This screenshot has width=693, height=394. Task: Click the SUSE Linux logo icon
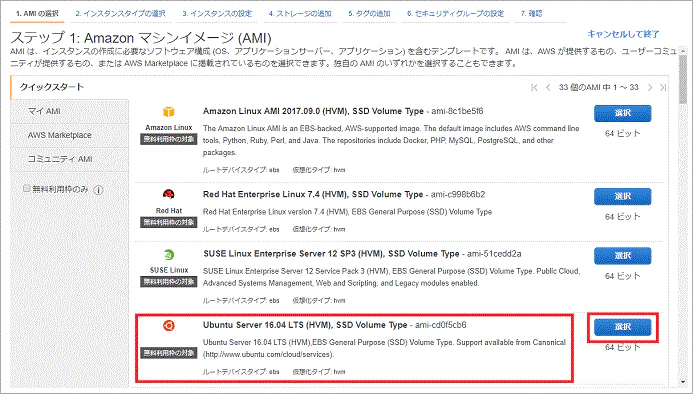168,254
